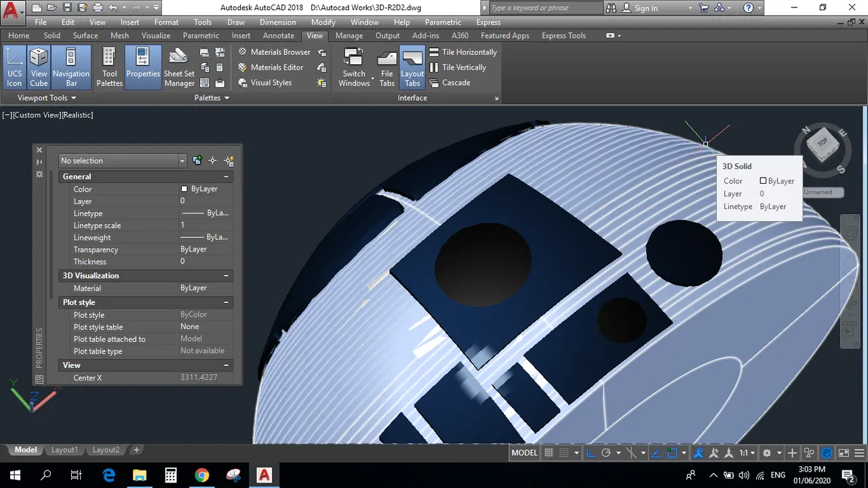Collapse the View section in Properties
868x488 pixels.
click(226, 365)
